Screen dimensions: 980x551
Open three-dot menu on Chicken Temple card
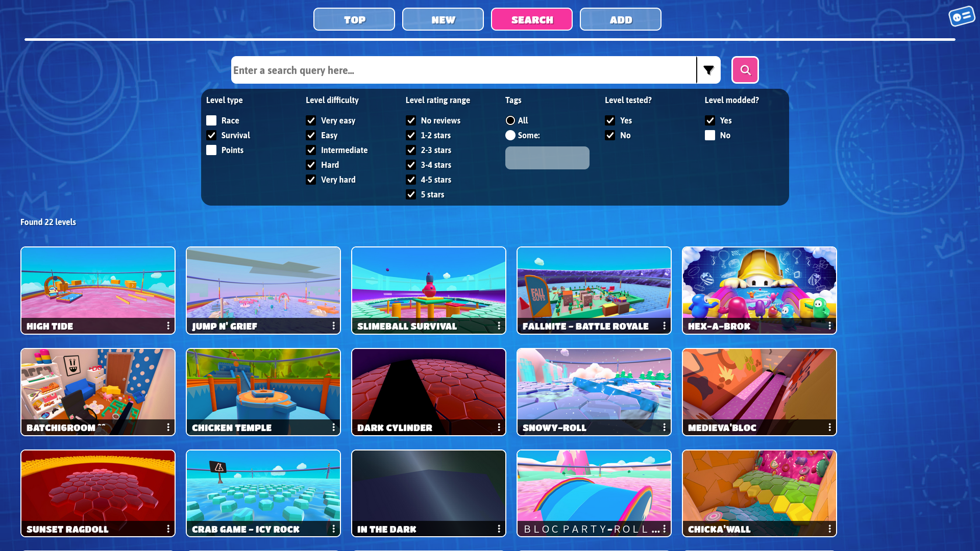click(333, 427)
